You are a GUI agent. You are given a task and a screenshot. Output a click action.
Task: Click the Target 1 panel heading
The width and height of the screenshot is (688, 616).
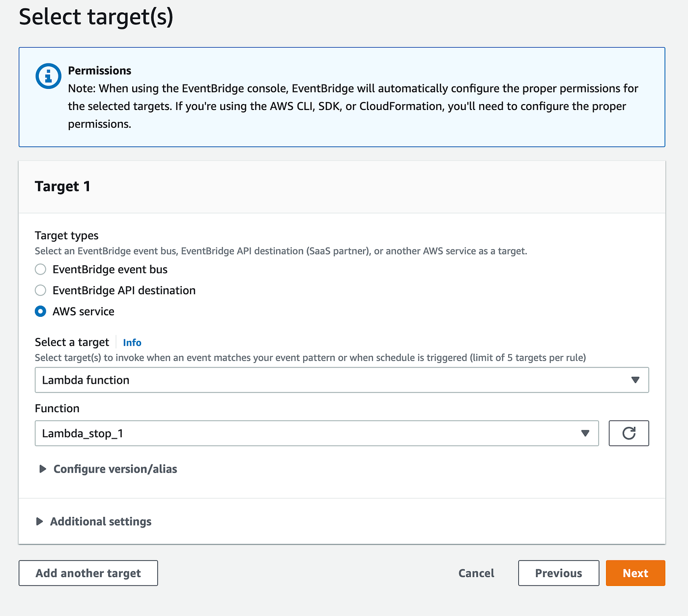[62, 187]
